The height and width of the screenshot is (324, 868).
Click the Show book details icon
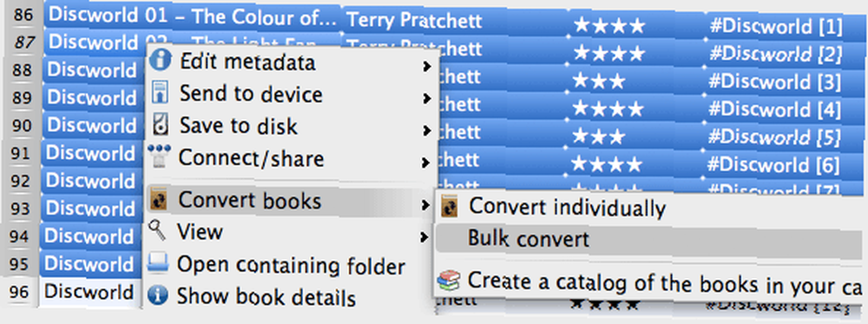coord(158,295)
